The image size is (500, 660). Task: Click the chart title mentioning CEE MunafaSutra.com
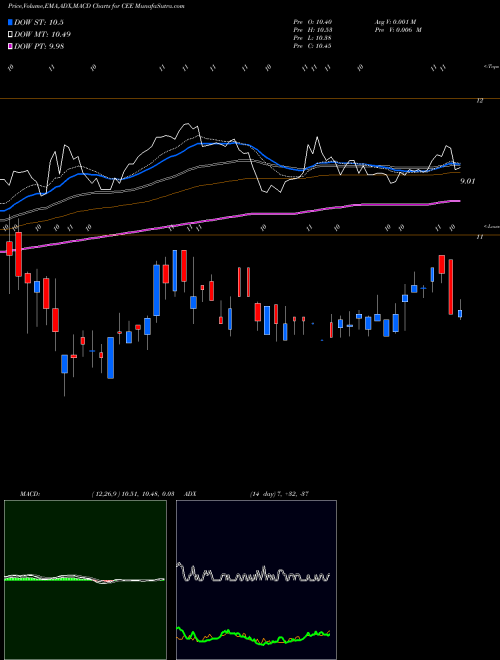pyautogui.click(x=96, y=6)
